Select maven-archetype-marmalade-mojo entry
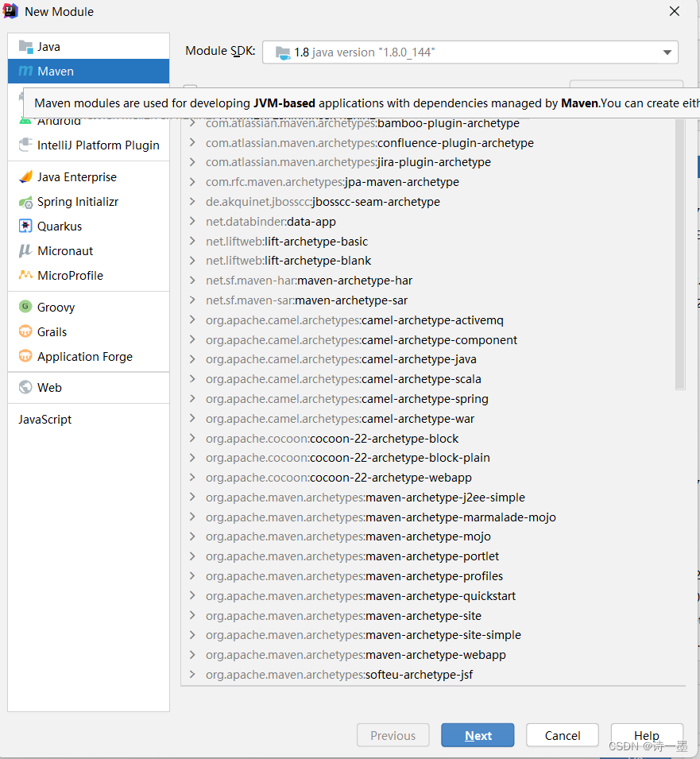The height and width of the screenshot is (759, 700). coord(381,517)
